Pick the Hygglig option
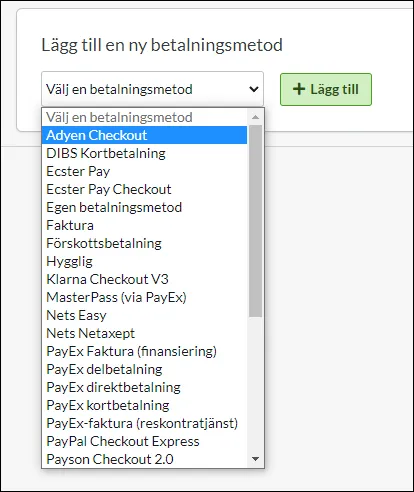This screenshot has height=492, width=414. (144, 261)
